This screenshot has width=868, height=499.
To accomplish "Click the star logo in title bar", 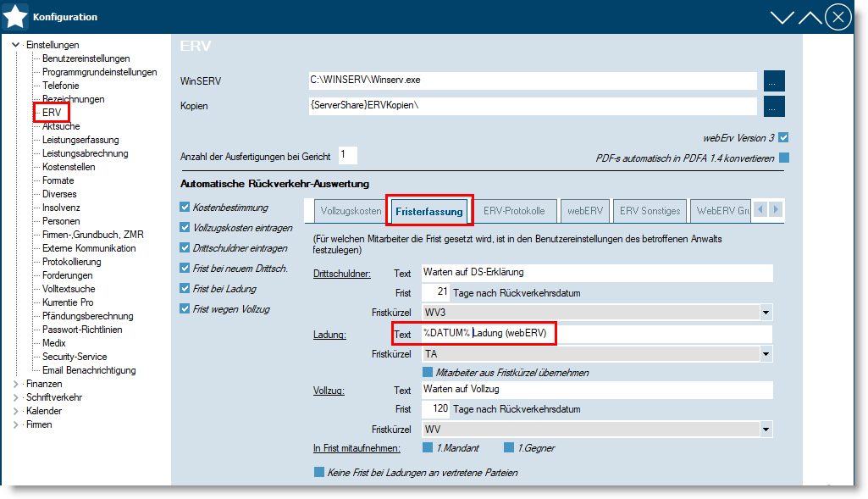I will (16, 17).
